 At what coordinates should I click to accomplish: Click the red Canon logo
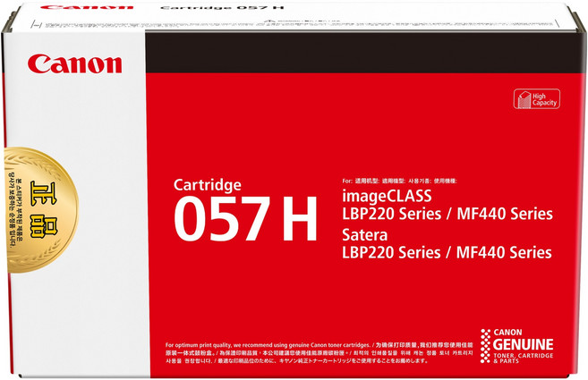coord(74,64)
